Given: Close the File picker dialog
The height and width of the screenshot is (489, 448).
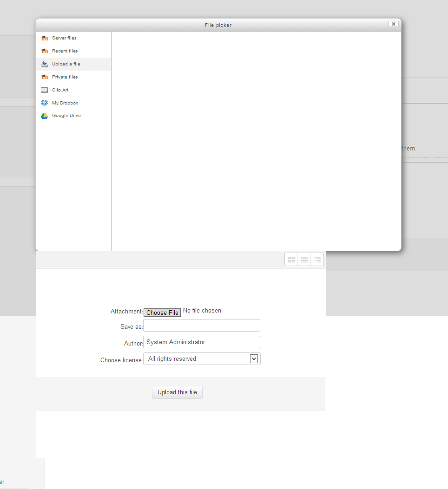Looking at the screenshot, I should pyautogui.click(x=393, y=24).
